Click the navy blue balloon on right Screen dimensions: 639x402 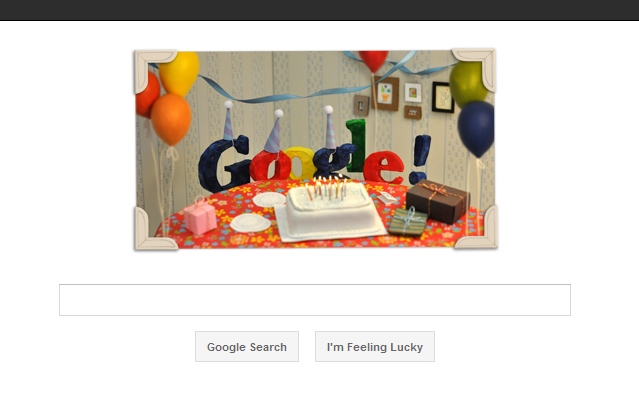[476, 129]
